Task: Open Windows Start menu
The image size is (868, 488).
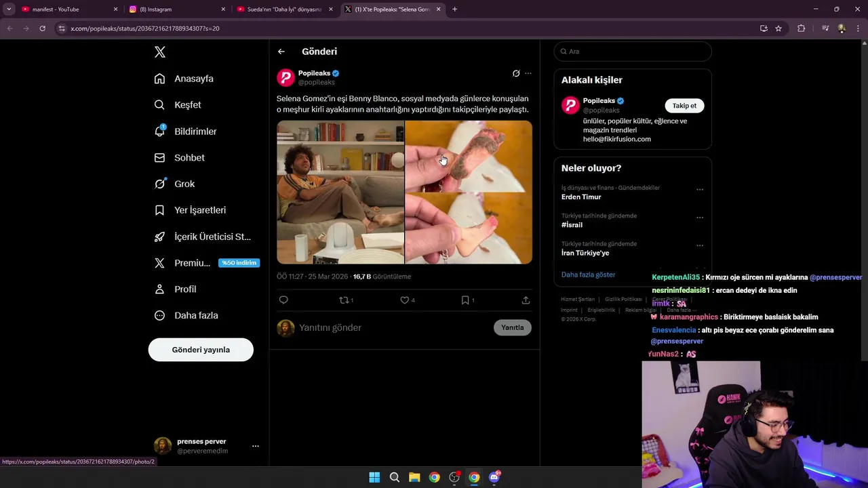Action: pos(374,477)
